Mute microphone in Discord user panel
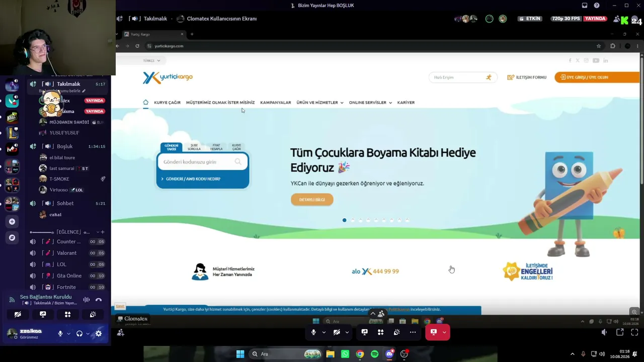The width and height of the screenshot is (644, 362). 60,333
